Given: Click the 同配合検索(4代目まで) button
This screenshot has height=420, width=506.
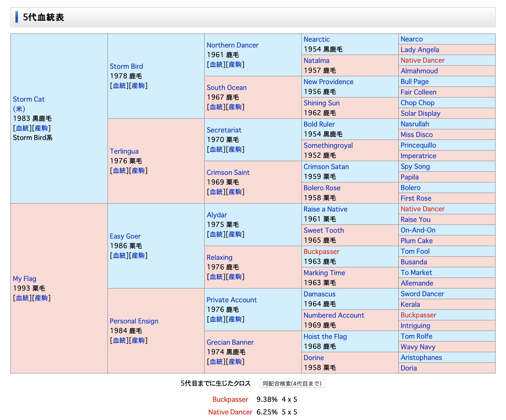Looking at the screenshot, I should pos(292,384).
